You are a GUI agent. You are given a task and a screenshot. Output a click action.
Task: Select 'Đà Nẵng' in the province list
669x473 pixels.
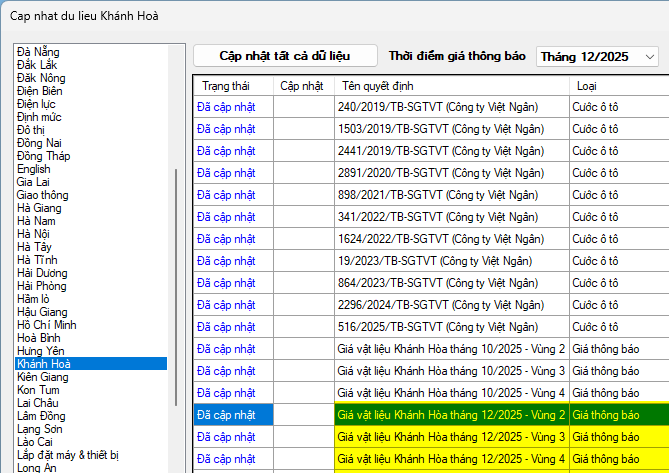click(x=38, y=51)
